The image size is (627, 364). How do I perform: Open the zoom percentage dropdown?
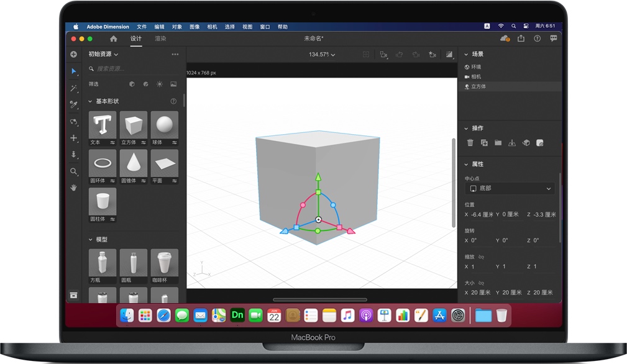[322, 55]
